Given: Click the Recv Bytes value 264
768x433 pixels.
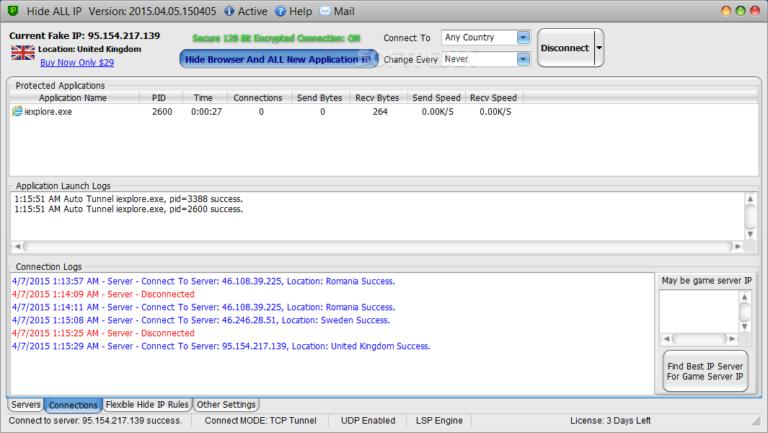Looking at the screenshot, I should pyautogui.click(x=380, y=112).
